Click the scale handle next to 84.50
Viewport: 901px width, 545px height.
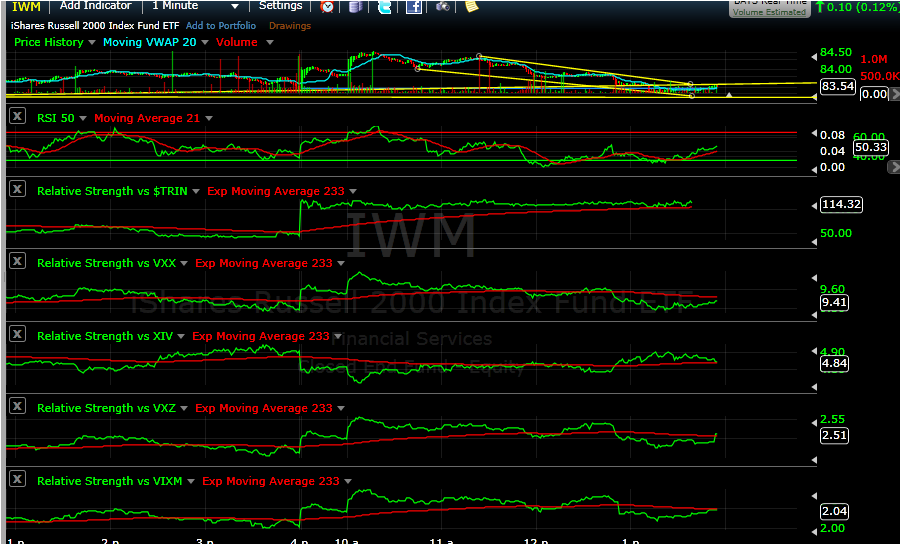pos(814,57)
